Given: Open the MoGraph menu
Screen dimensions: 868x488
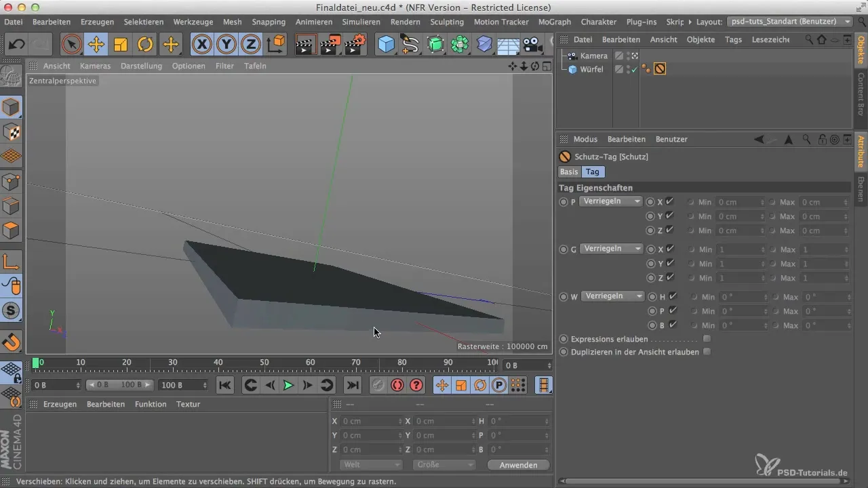Looking at the screenshot, I should 554,22.
